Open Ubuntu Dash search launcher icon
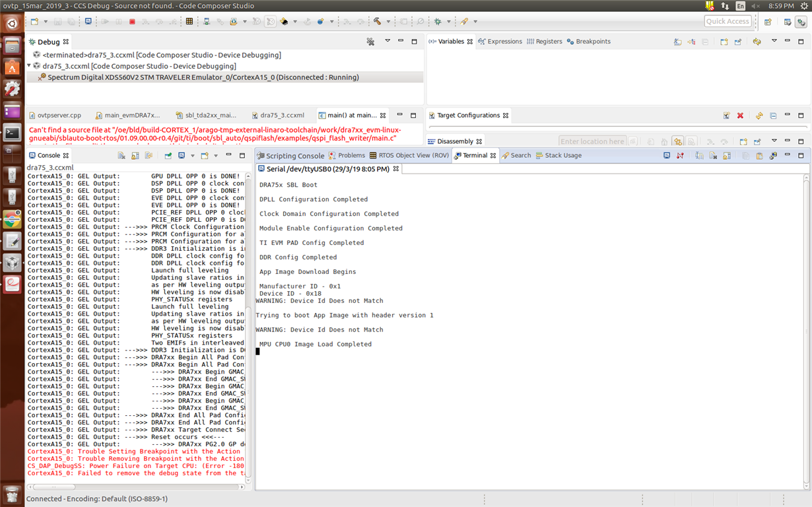 pyautogui.click(x=12, y=24)
